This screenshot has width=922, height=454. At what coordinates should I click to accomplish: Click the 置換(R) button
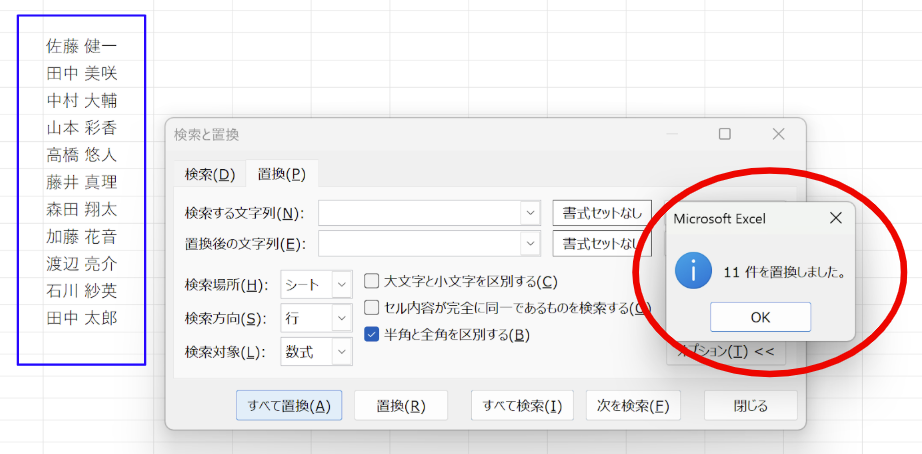tap(400, 405)
